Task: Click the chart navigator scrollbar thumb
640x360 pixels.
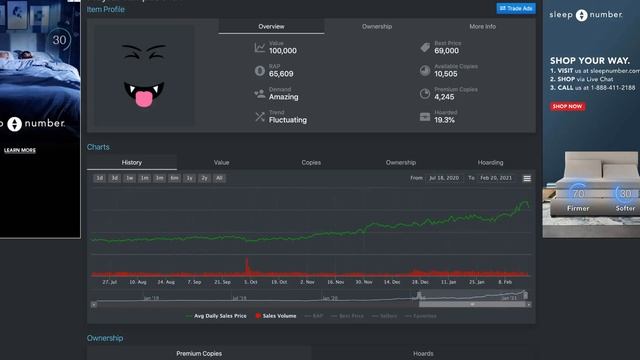Action: click(x=472, y=304)
